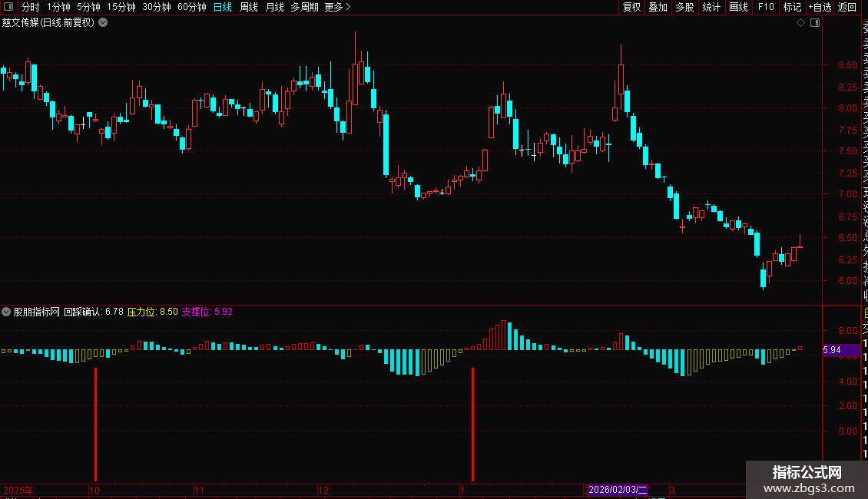This screenshot has height=499, width=868.
Task: Open the 画线 drawing tool
Action: [738, 7]
